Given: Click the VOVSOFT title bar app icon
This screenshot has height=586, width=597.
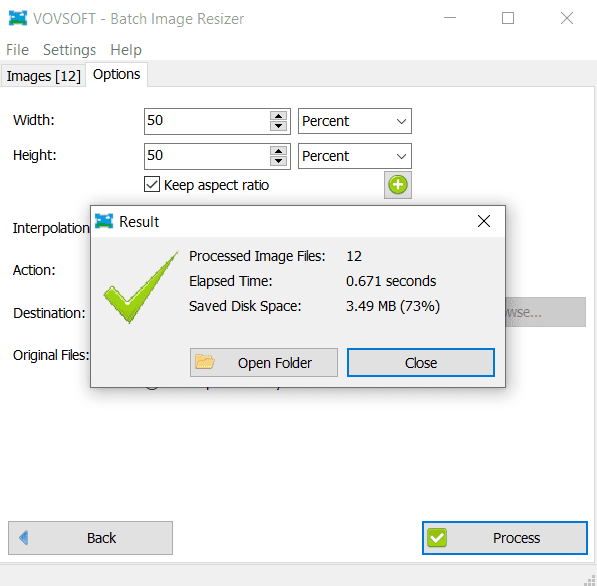Looking at the screenshot, I should click(x=18, y=18).
